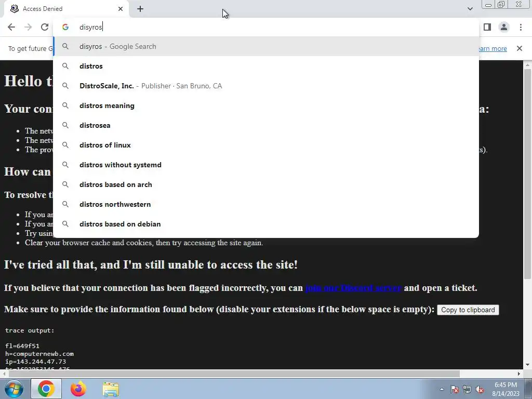Screen dimensions: 532x399
Task: Open the Discord server join link
Action: tap(353, 288)
